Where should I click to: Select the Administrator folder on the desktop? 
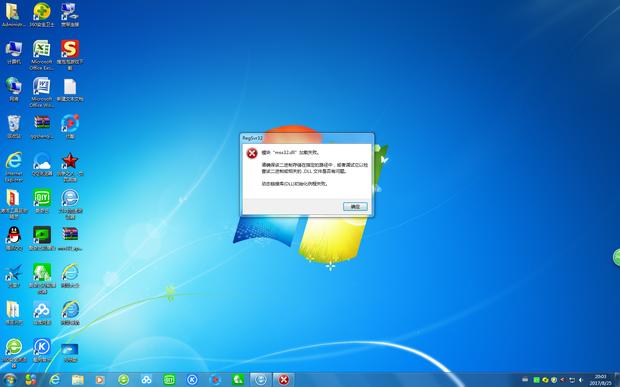(13, 15)
